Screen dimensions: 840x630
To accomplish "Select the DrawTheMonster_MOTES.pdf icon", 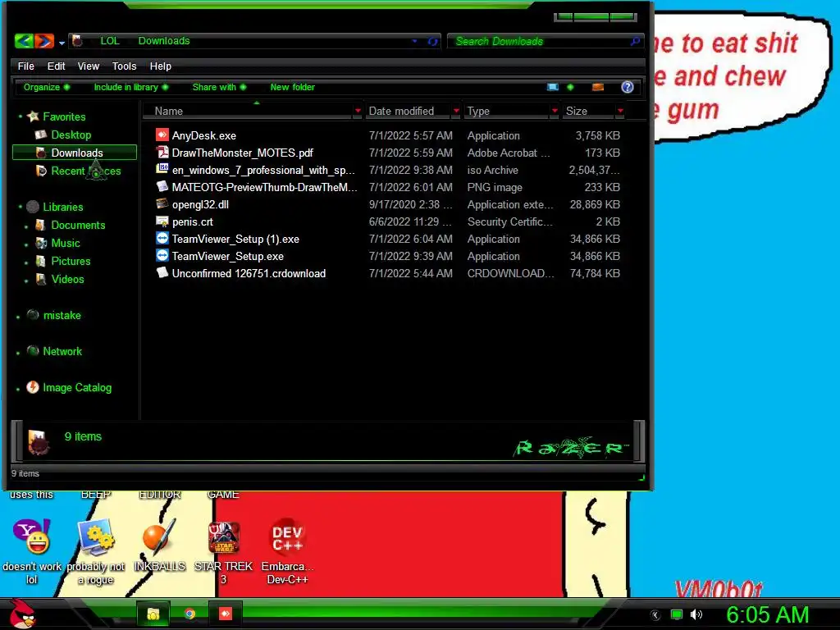I will pyautogui.click(x=162, y=152).
